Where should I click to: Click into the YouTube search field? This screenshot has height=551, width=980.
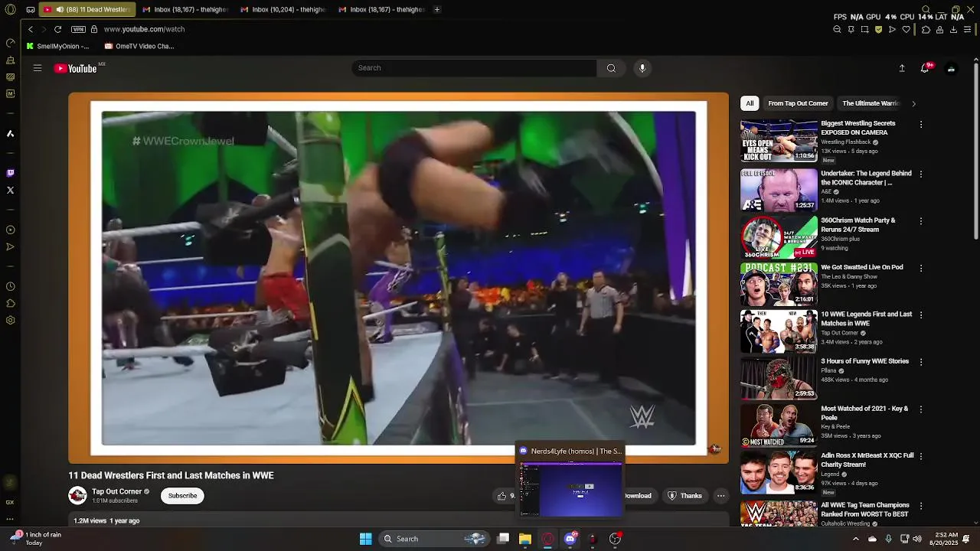(474, 68)
